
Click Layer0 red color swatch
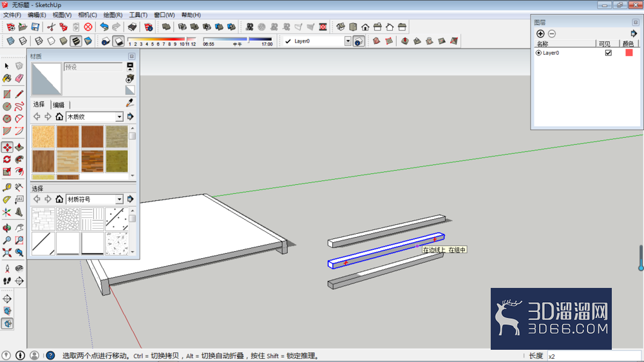(629, 53)
